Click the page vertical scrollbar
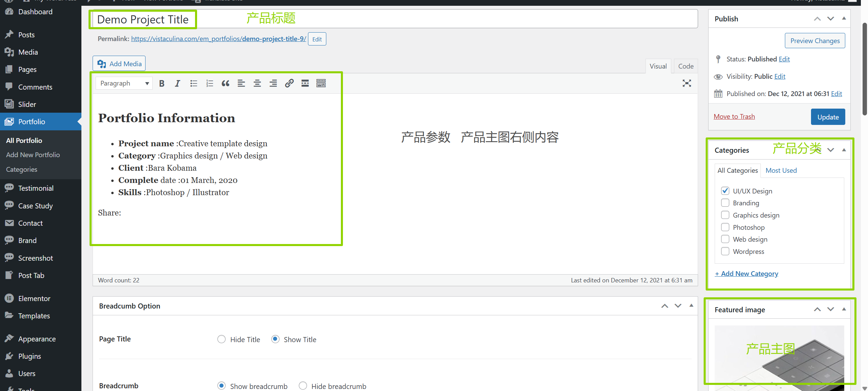 [x=865, y=68]
